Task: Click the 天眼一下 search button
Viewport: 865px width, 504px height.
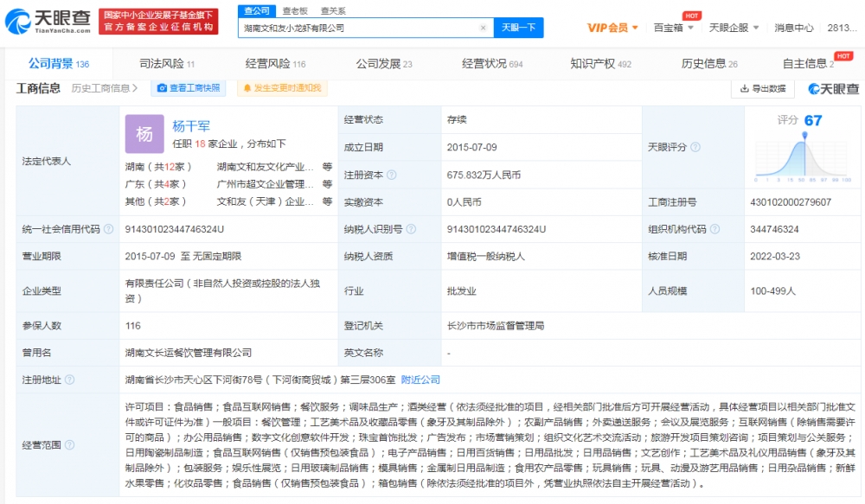Action: pyautogui.click(x=518, y=28)
